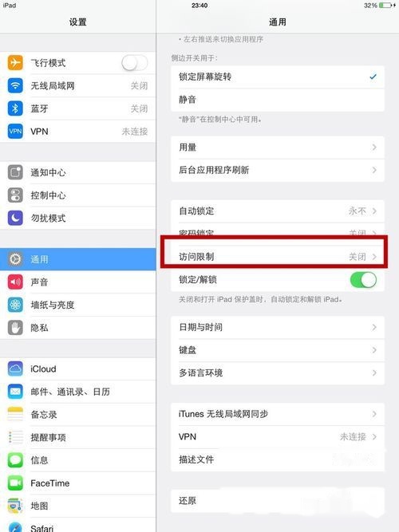Expand 访问限制 via its chevron
This screenshot has height=532, width=399.
[x=374, y=257]
